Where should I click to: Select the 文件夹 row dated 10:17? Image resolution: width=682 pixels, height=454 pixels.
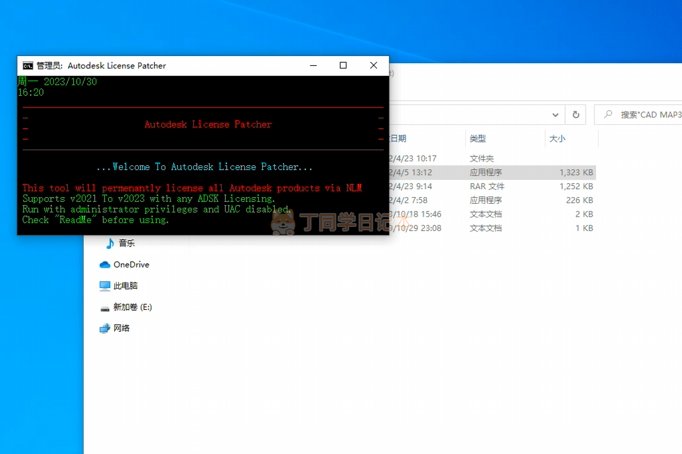(492, 158)
